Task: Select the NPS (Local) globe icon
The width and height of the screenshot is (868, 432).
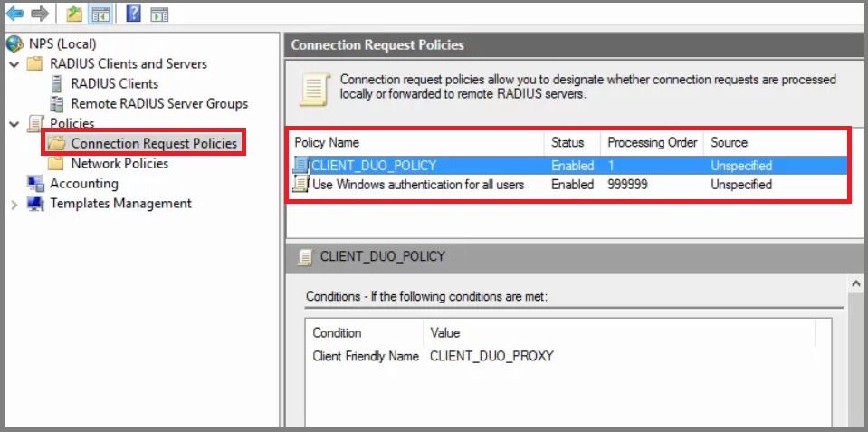Action: point(14,43)
